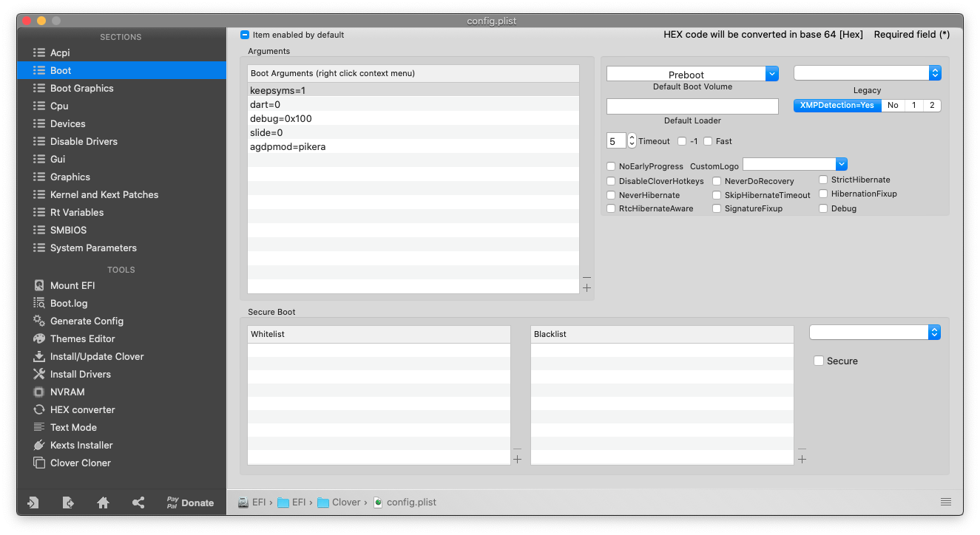Enable the -1 timeout checkbox
The width and height of the screenshot is (980, 535).
pyautogui.click(x=682, y=141)
